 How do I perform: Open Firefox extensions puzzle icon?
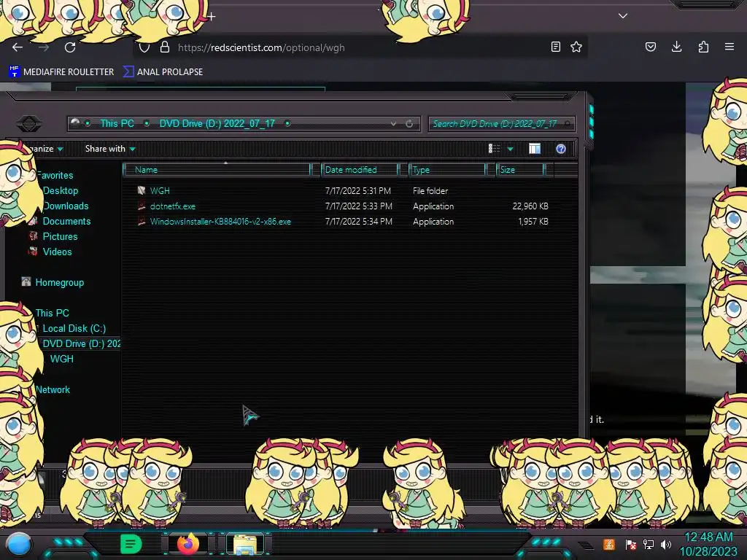tap(703, 47)
